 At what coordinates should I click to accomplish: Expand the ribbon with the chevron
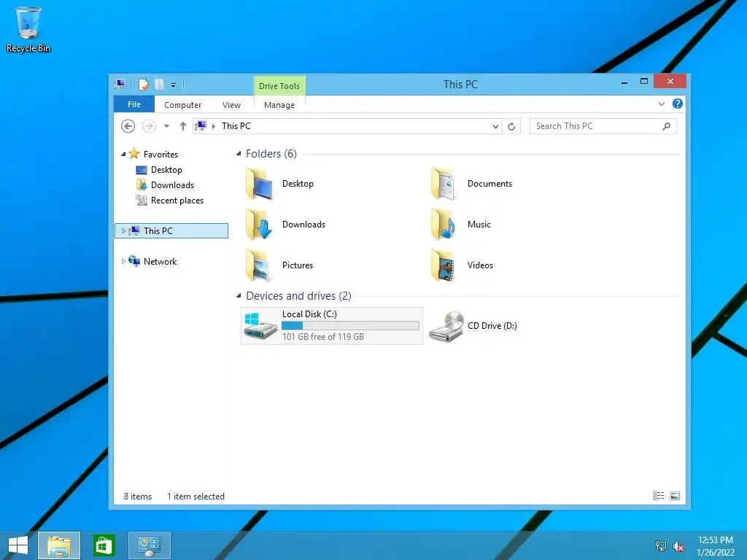click(661, 104)
